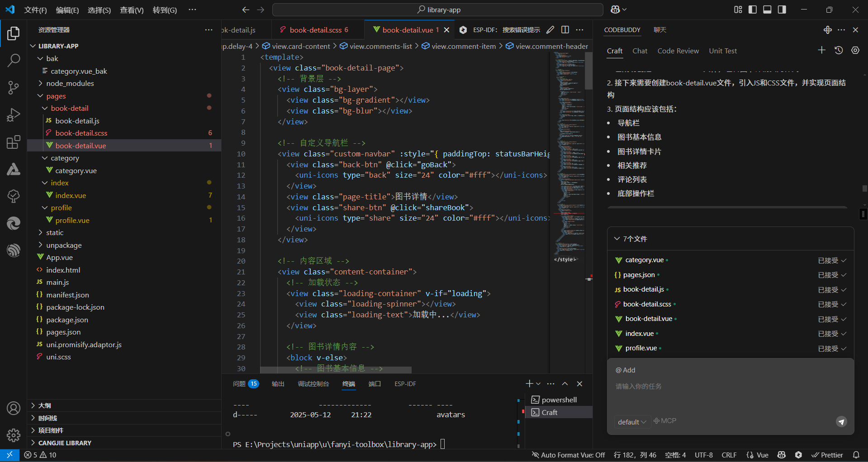Open the terminal launch profile dropdown
This screenshot has height=462, width=868.
coord(538,384)
